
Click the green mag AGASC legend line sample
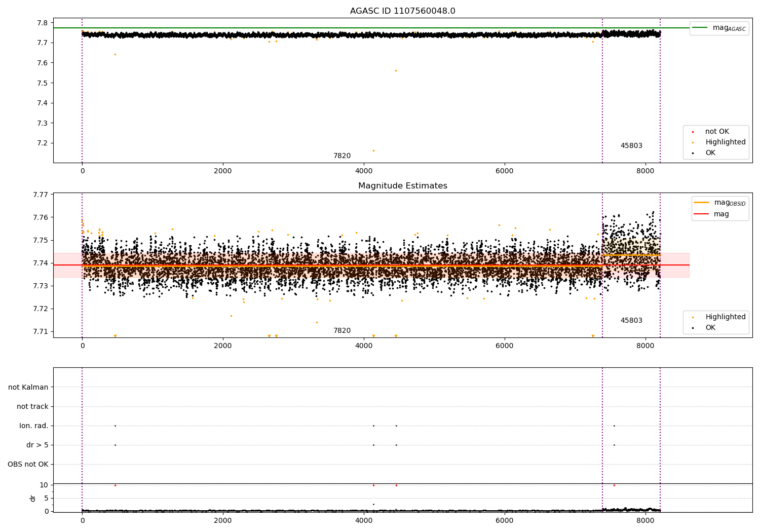tap(700, 28)
